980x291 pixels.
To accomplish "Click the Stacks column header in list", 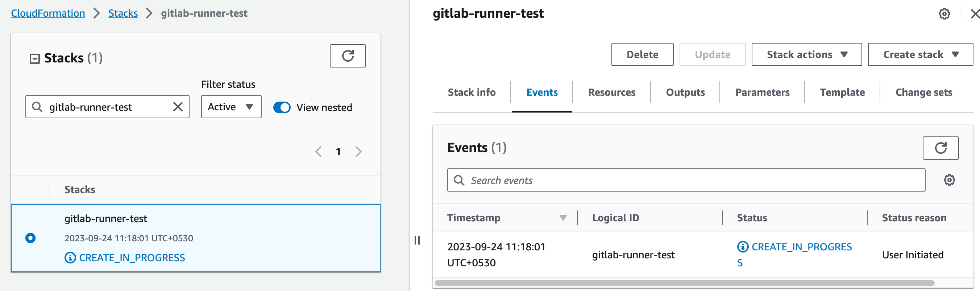I will pos(79,189).
